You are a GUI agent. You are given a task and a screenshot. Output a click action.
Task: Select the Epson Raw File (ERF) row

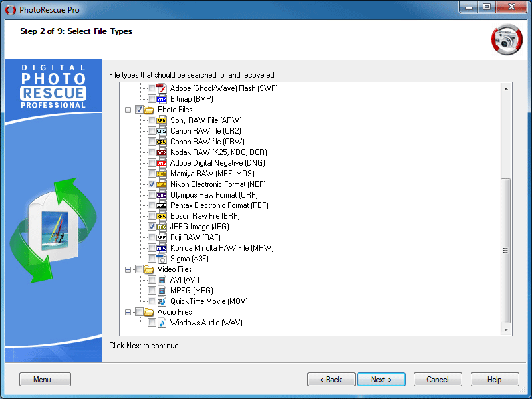[205, 216]
